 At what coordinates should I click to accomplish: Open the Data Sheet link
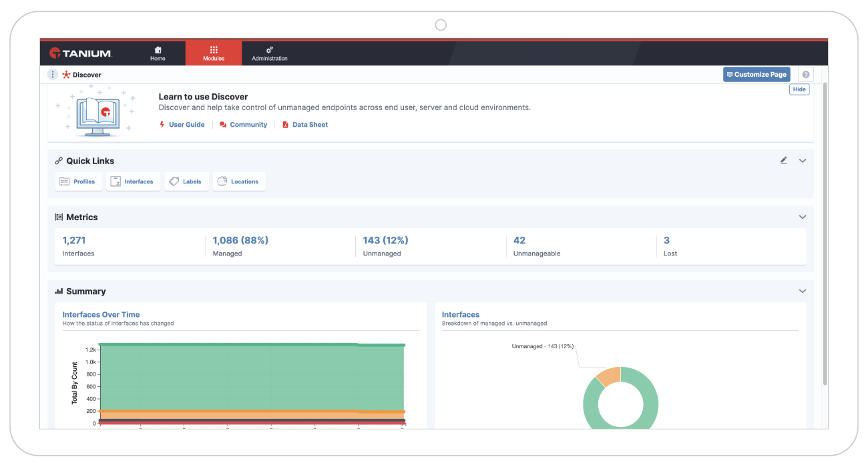point(305,125)
